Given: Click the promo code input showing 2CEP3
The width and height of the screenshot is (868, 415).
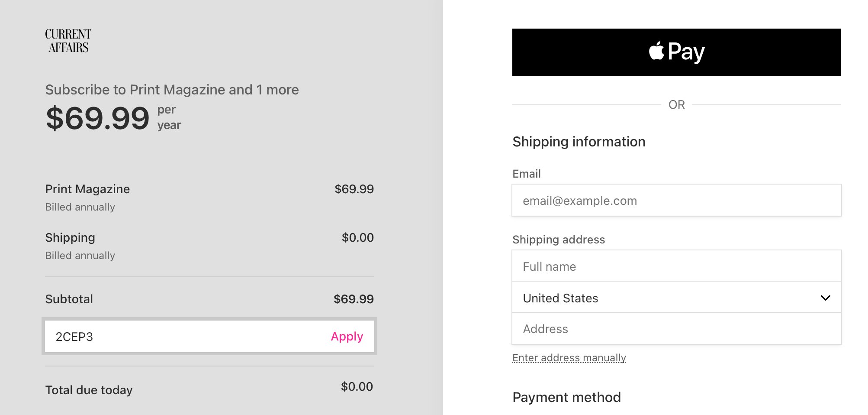Looking at the screenshot, I should coord(173,336).
